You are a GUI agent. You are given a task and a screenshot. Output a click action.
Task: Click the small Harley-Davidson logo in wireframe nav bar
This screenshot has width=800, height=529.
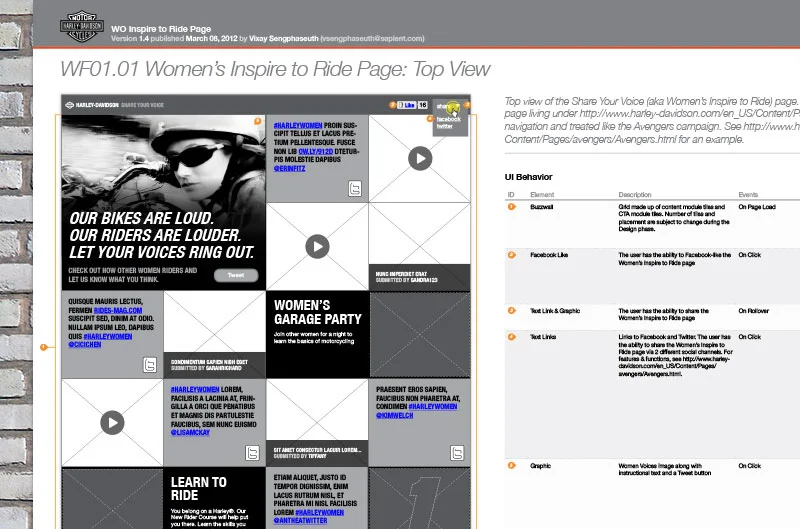point(70,105)
